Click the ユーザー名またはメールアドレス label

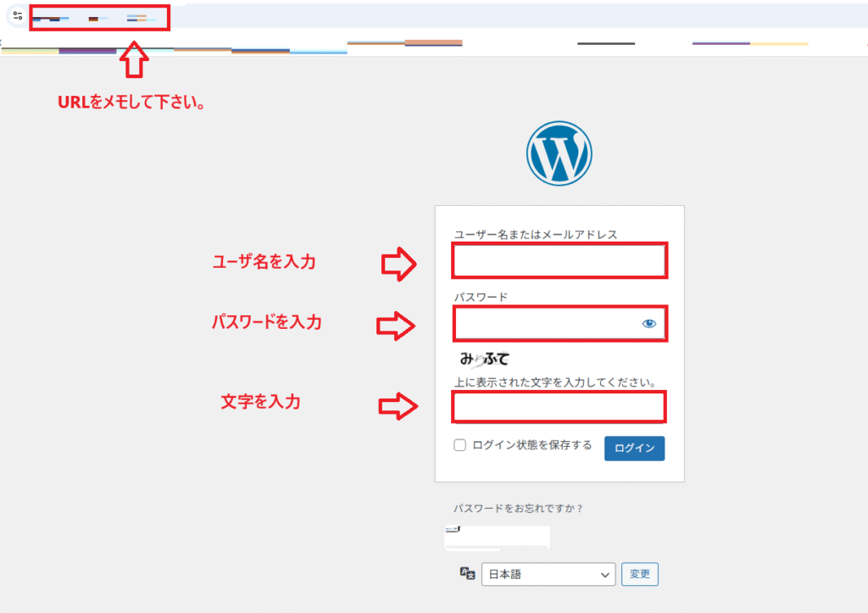536,234
